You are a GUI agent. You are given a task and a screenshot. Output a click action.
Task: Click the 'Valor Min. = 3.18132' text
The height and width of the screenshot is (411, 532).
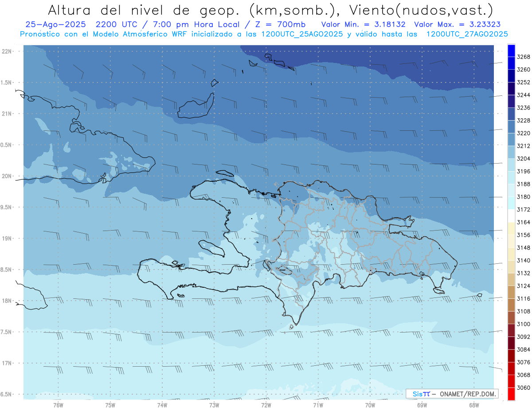click(363, 24)
